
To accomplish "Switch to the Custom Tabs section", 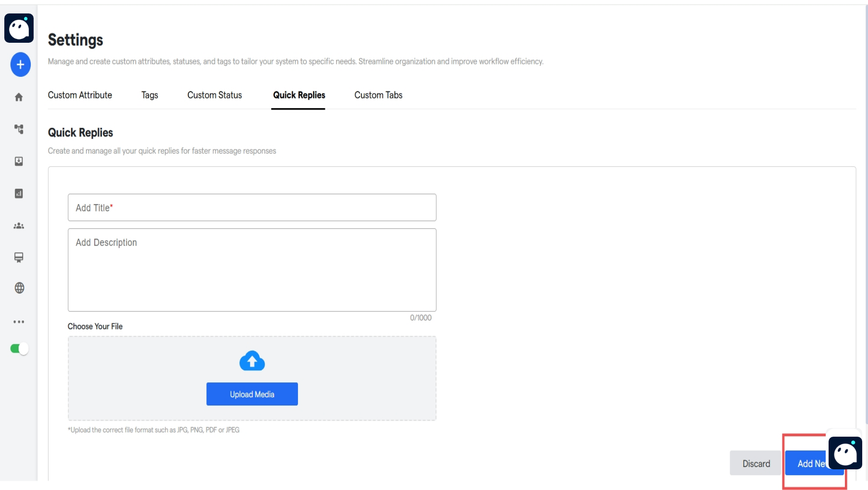I will coord(378,95).
